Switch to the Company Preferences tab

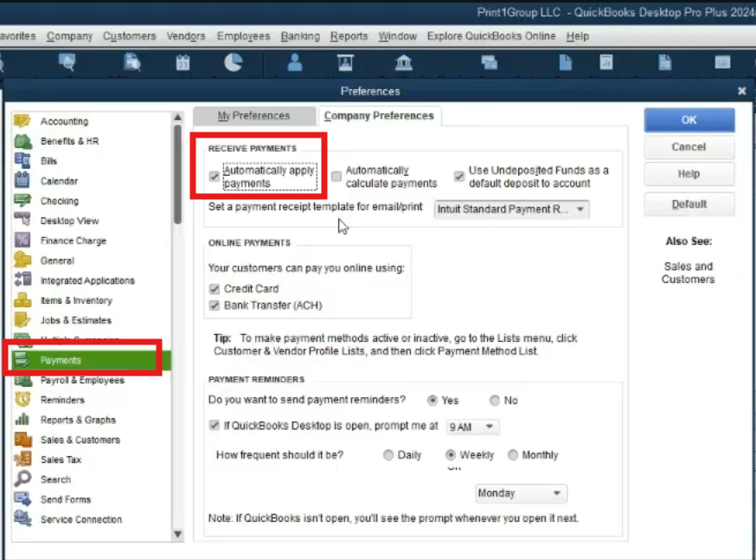(x=379, y=116)
